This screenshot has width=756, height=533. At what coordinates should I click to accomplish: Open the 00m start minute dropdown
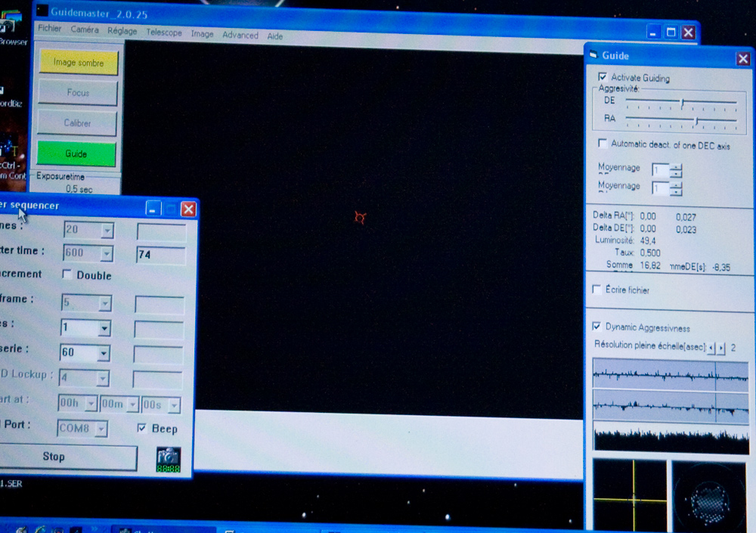tap(132, 404)
